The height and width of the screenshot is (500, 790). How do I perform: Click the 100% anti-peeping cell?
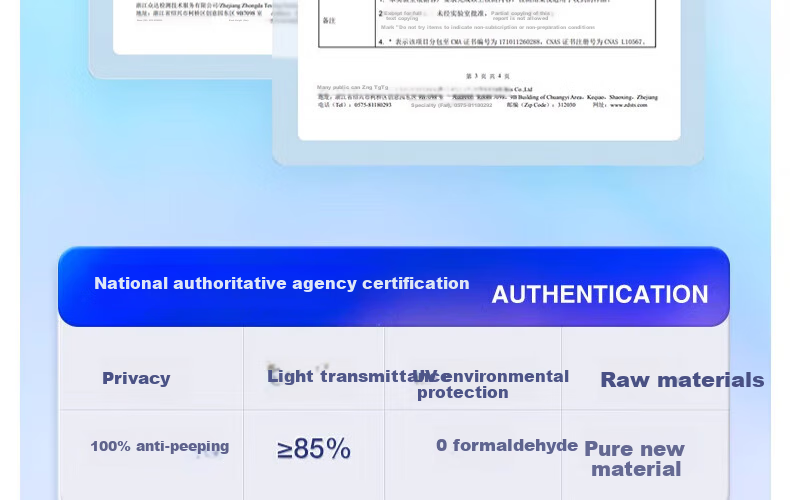pyautogui.click(x=160, y=447)
